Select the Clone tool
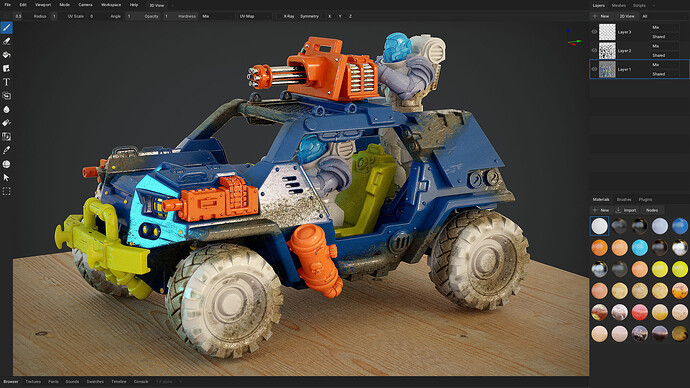The image size is (690, 388). coord(6,96)
